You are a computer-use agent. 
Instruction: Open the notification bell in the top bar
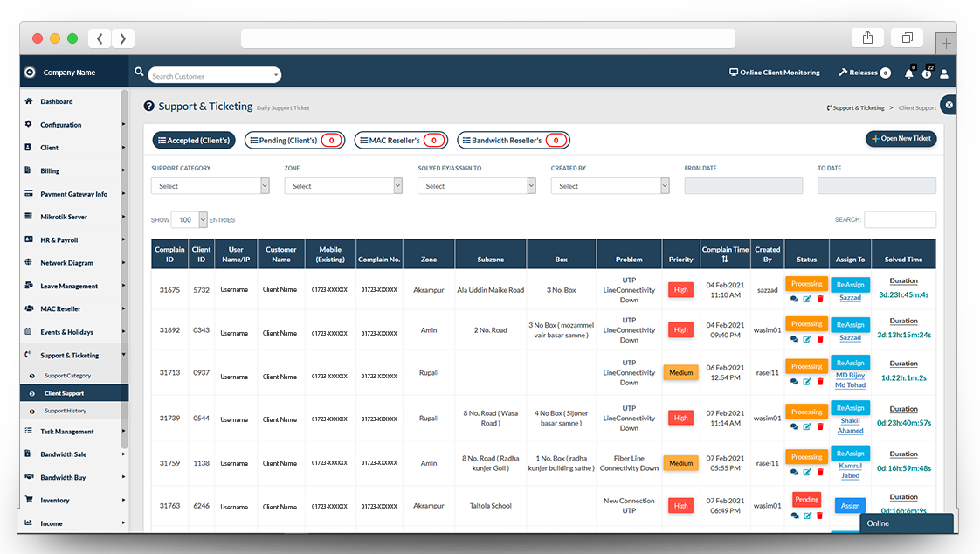[x=908, y=73]
